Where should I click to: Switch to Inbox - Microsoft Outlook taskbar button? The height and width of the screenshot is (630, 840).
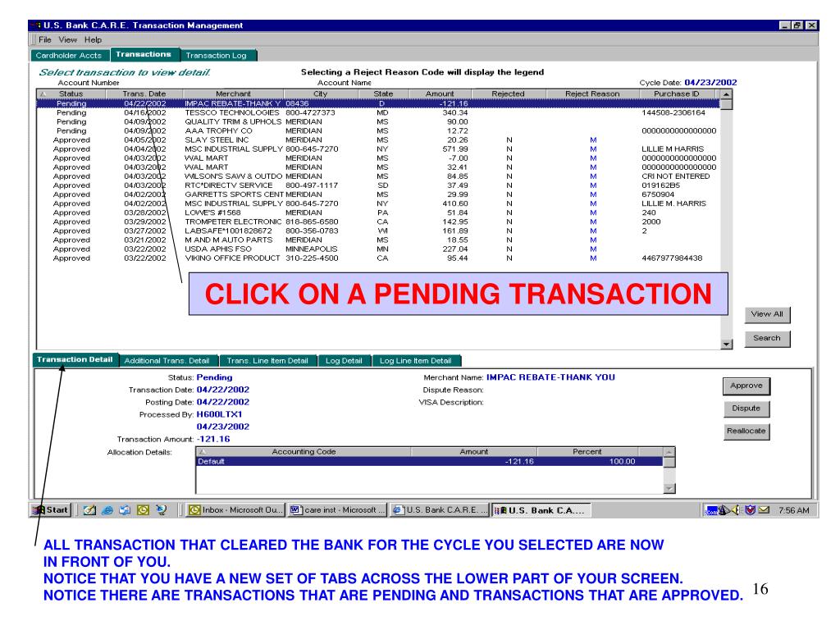pyautogui.click(x=235, y=510)
